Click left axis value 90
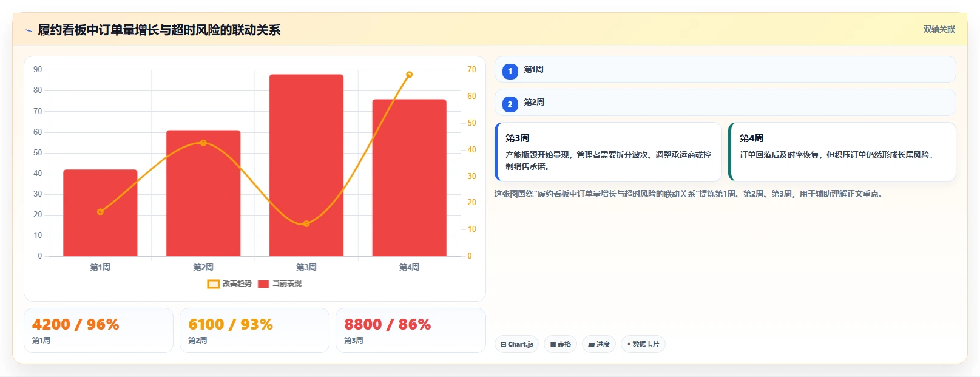980x377 pixels. click(x=38, y=70)
